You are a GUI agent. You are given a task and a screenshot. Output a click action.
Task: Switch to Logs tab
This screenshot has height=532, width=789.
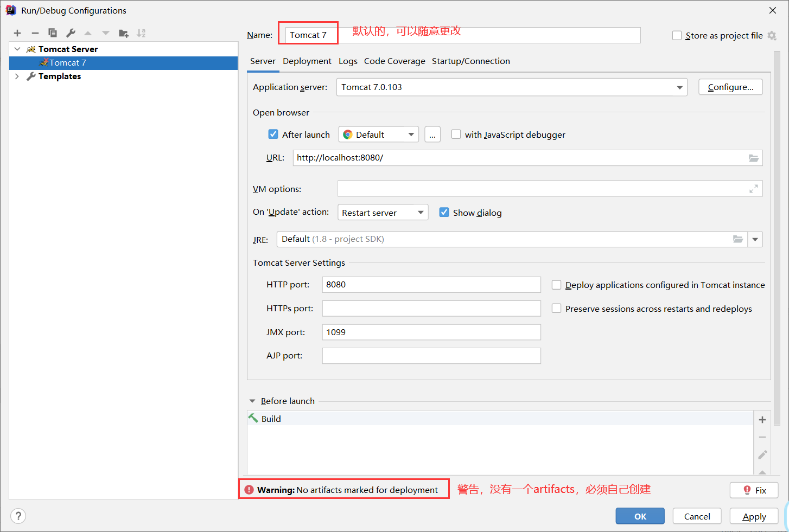click(x=348, y=61)
